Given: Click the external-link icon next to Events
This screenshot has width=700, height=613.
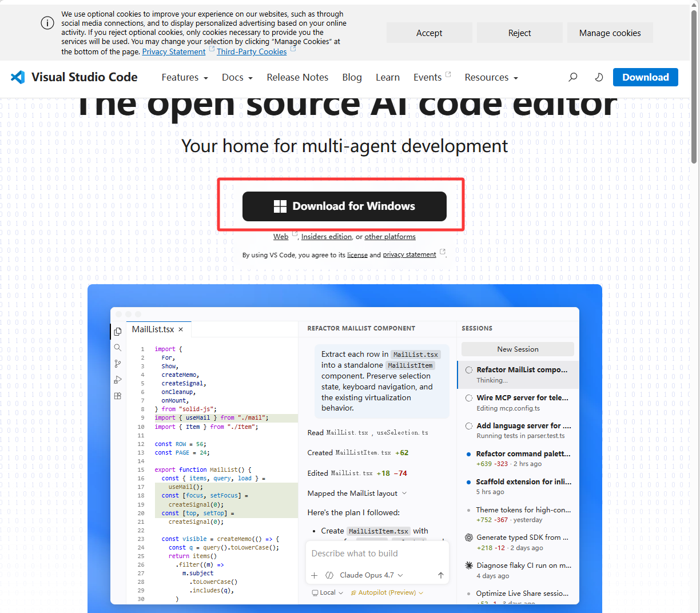Looking at the screenshot, I should click(x=448, y=74).
